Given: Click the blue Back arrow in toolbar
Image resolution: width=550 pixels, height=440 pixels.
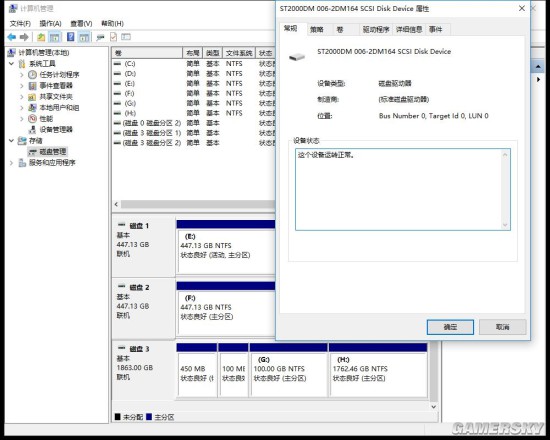Looking at the screenshot, I should pos(12,37).
